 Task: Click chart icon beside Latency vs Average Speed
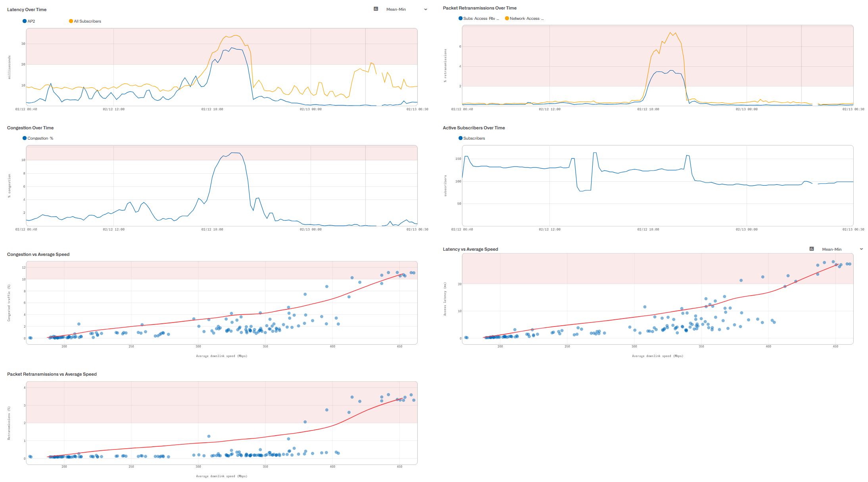[x=811, y=249]
